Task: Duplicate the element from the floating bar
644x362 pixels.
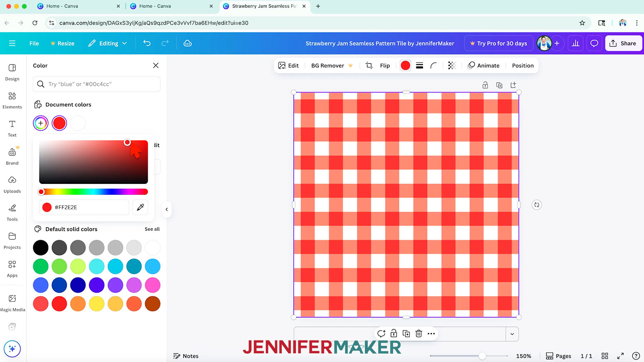Action: [x=406, y=333]
